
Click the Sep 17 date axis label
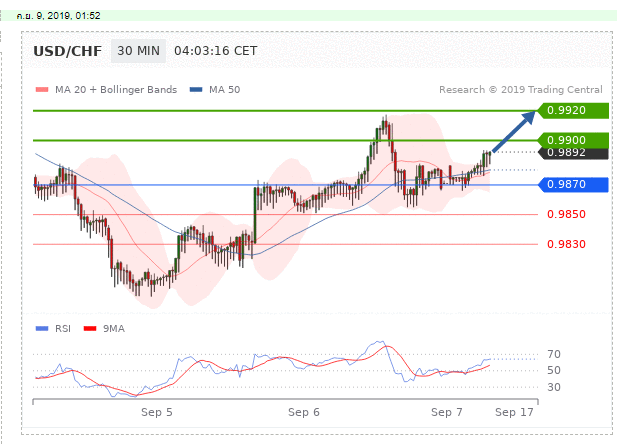click(x=514, y=412)
